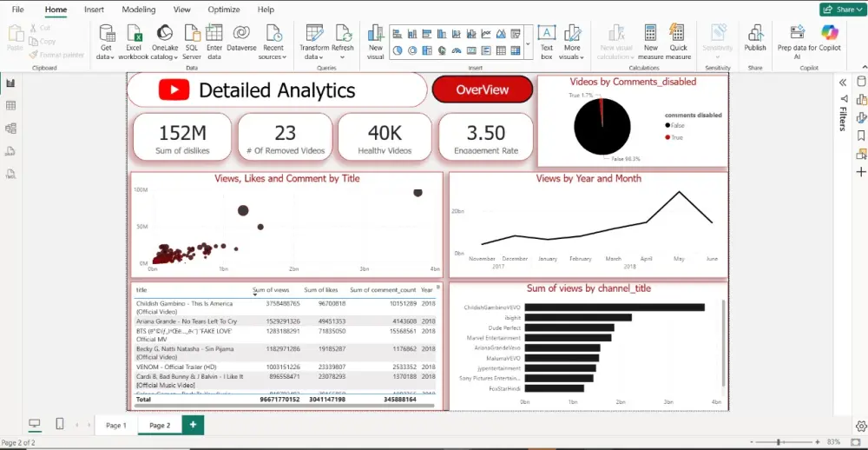Image resolution: width=868 pixels, height=450 pixels.
Task: Open Recent sources
Action: 273,42
